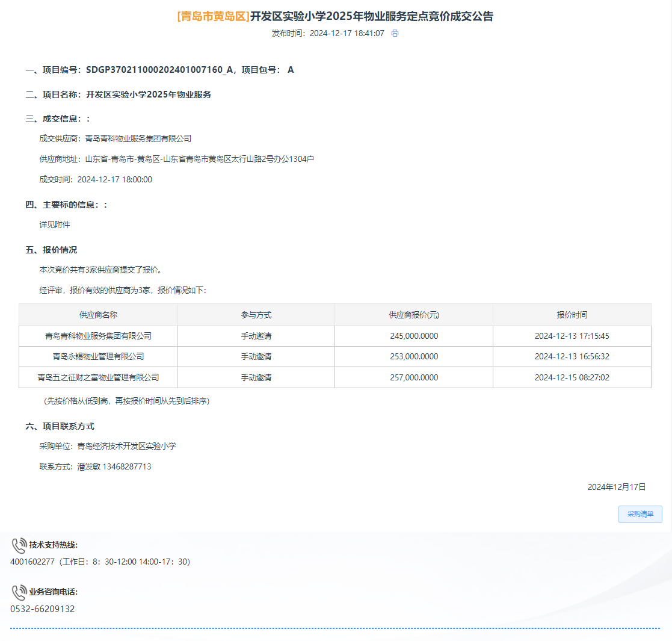Screen dimensions: 672x641
Task: Click the orange [青岛市黄岛区] title tag
Action: (213, 16)
